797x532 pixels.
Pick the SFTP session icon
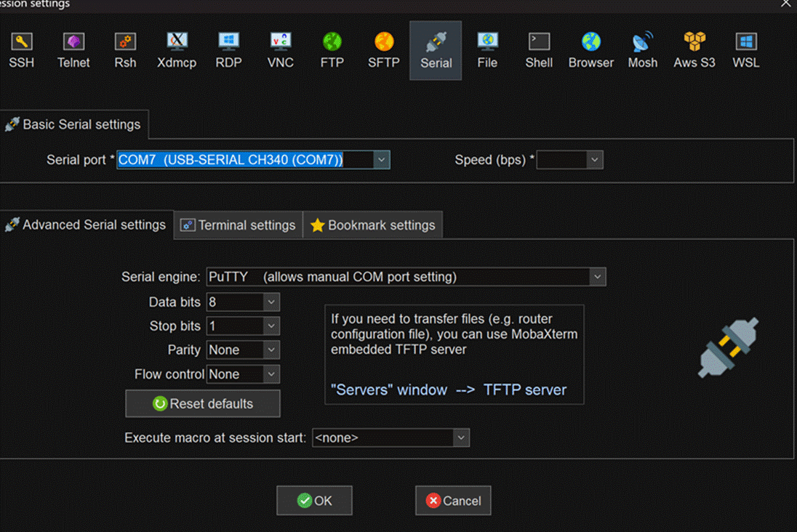coord(384,50)
